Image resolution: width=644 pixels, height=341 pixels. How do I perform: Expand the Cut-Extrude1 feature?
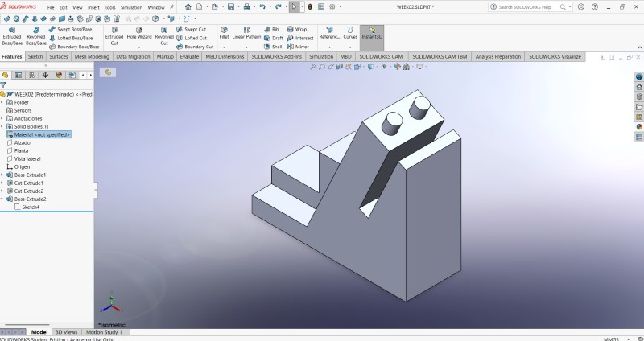point(2,183)
